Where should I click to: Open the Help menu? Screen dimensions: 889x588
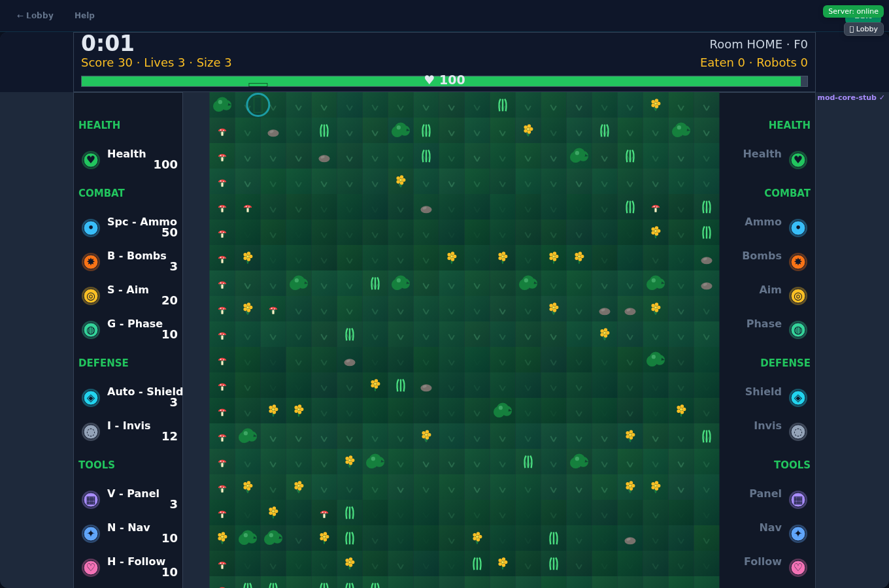(84, 16)
